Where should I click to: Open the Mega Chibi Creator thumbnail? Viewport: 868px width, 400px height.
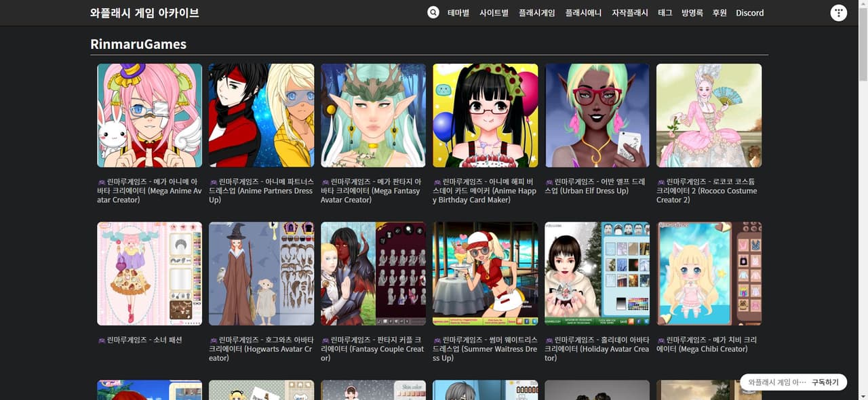(x=709, y=273)
